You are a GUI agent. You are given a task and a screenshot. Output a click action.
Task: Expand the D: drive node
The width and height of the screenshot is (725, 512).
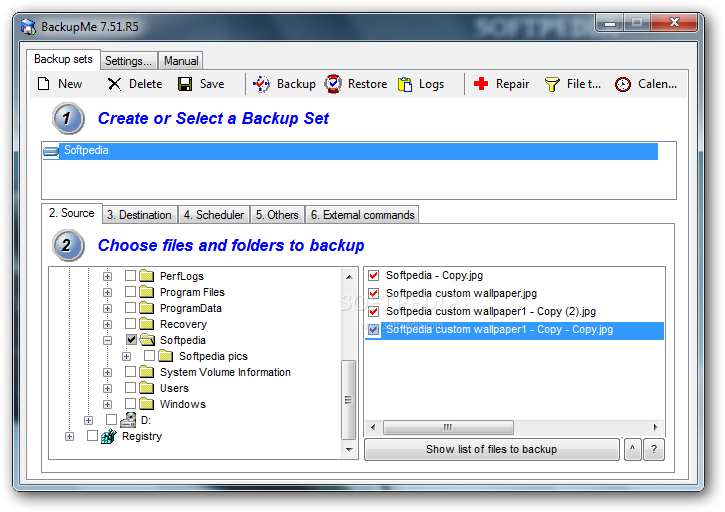[88, 420]
